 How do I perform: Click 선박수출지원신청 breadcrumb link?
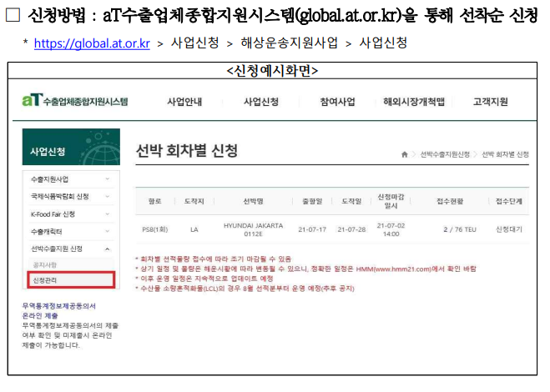(x=445, y=154)
